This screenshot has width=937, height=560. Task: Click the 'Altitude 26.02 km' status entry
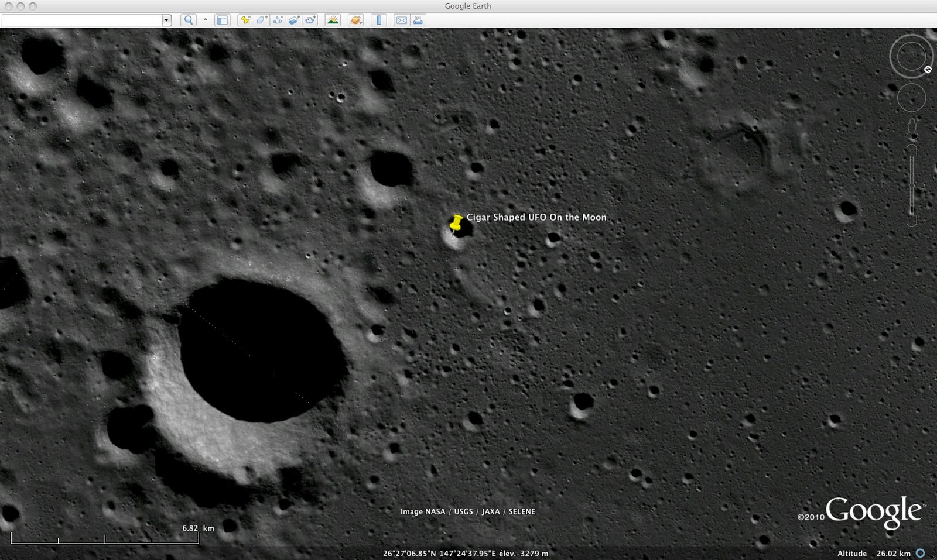[x=874, y=553]
